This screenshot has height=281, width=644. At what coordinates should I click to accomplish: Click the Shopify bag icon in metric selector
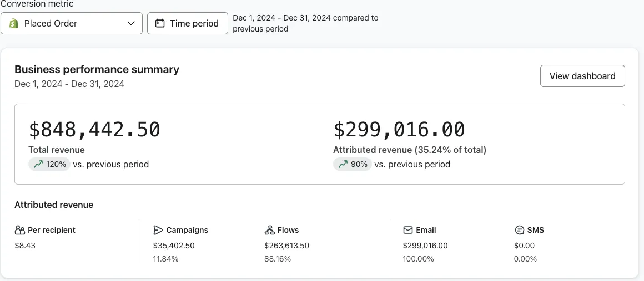point(13,23)
